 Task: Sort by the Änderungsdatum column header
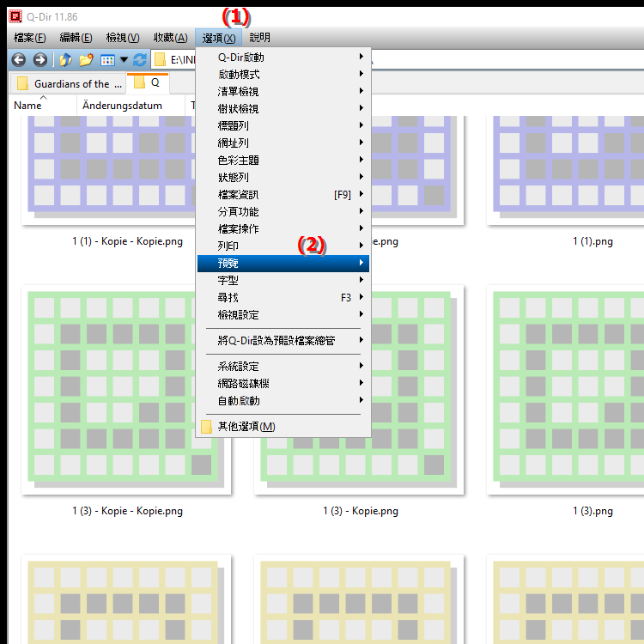point(131,106)
